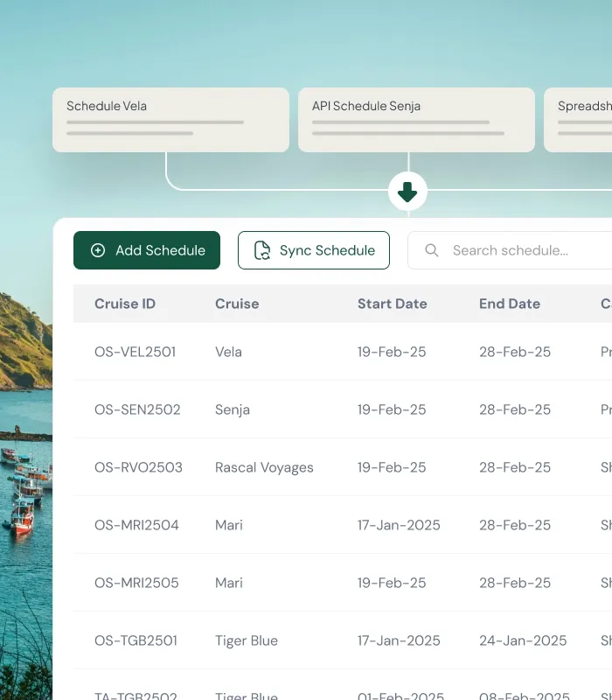Screen dimensions: 612x700
Task: Click end date 28-Feb-25 in OS-SEN2502 row
Action: point(515,409)
